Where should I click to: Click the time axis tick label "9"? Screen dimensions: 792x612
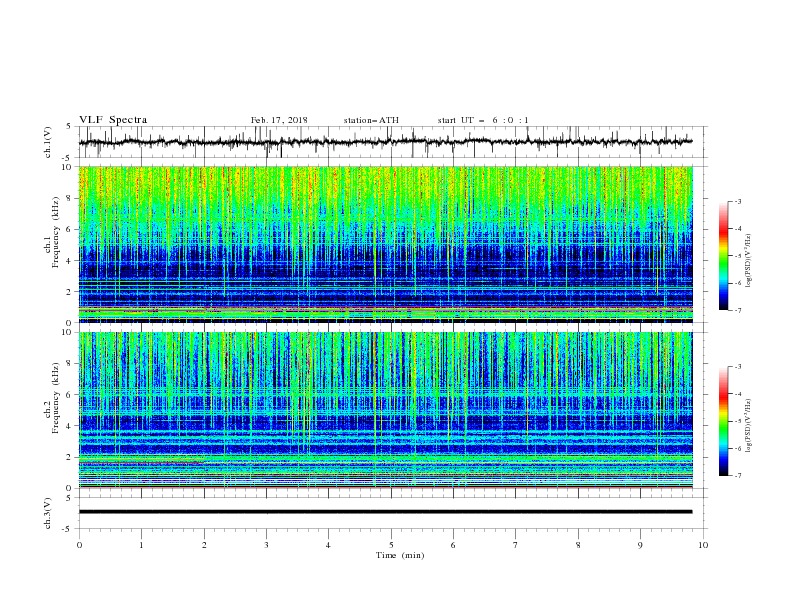[640, 545]
